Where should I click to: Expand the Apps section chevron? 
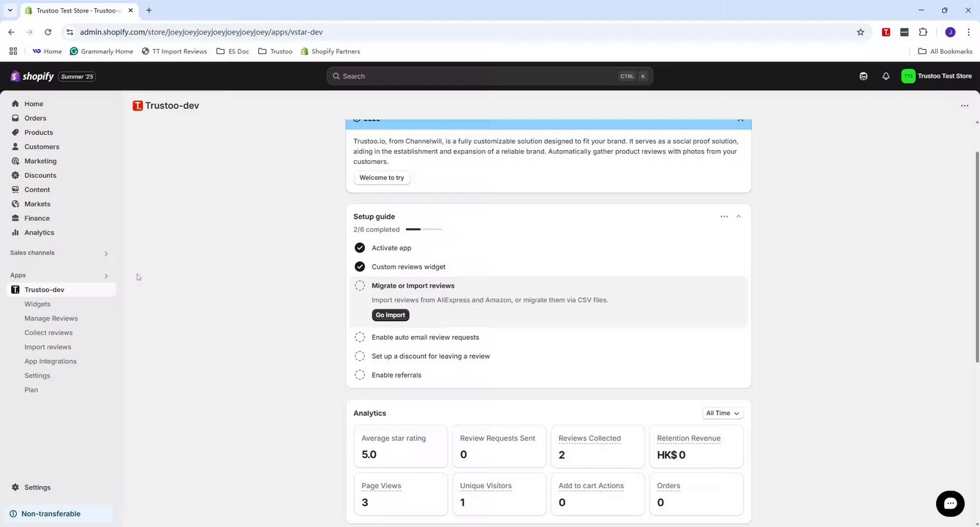106,276
